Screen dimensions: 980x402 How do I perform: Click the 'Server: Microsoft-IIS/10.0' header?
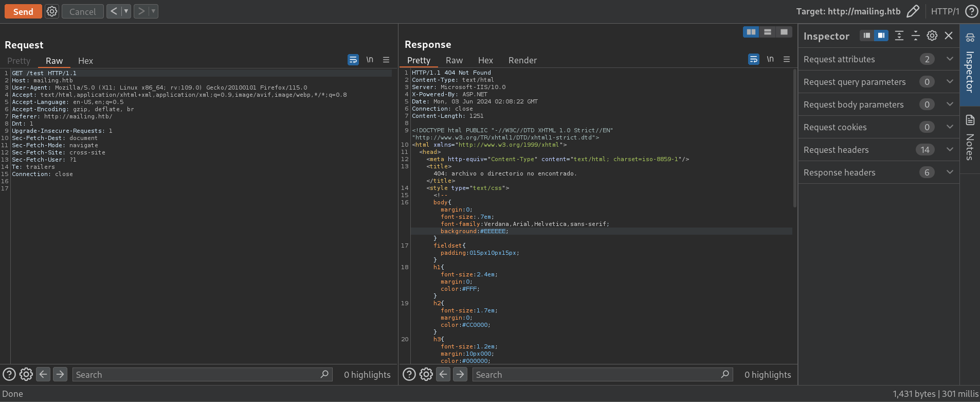click(459, 87)
